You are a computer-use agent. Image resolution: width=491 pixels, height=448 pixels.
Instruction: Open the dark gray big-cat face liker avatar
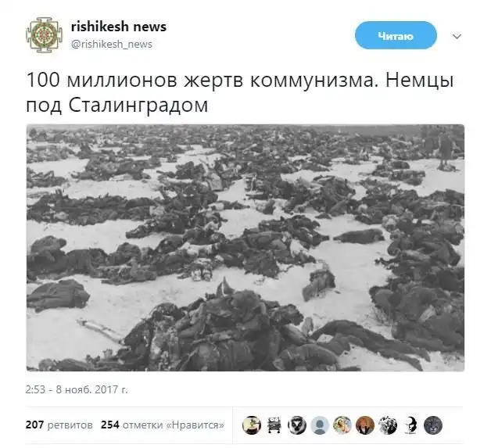click(x=433, y=425)
